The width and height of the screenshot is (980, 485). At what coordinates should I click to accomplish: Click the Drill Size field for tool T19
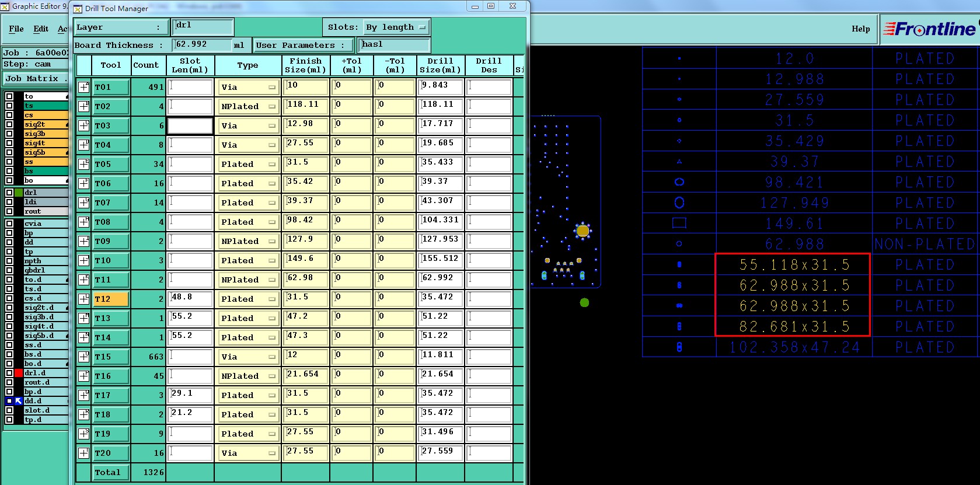(441, 434)
